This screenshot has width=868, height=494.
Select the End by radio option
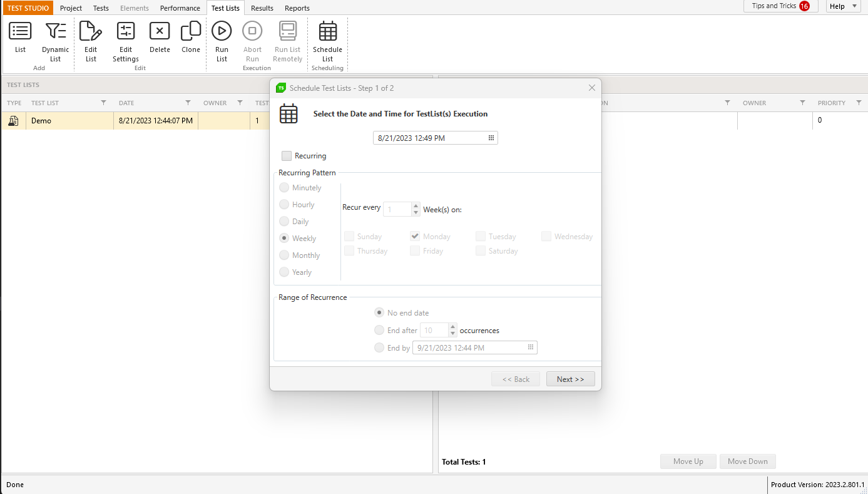tap(379, 348)
